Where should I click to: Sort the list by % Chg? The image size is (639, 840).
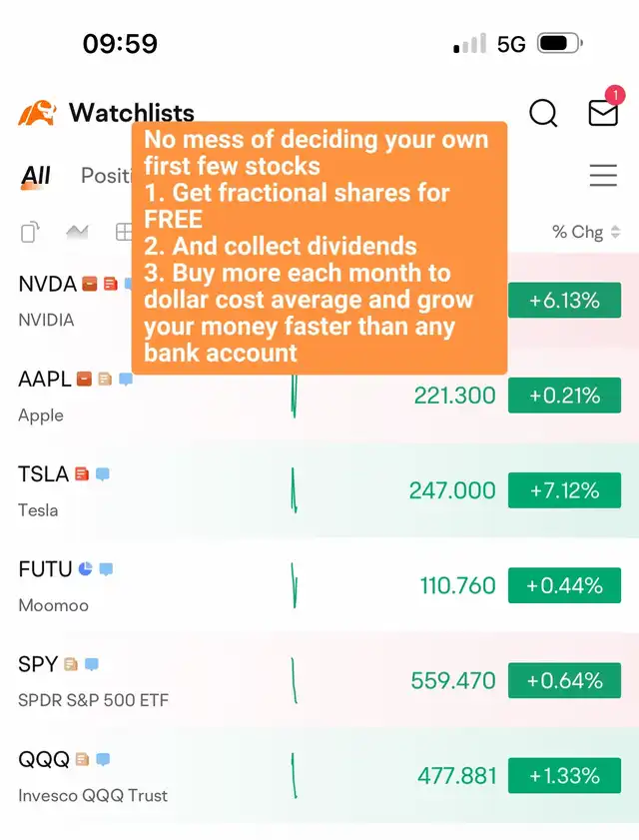coord(586,233)
